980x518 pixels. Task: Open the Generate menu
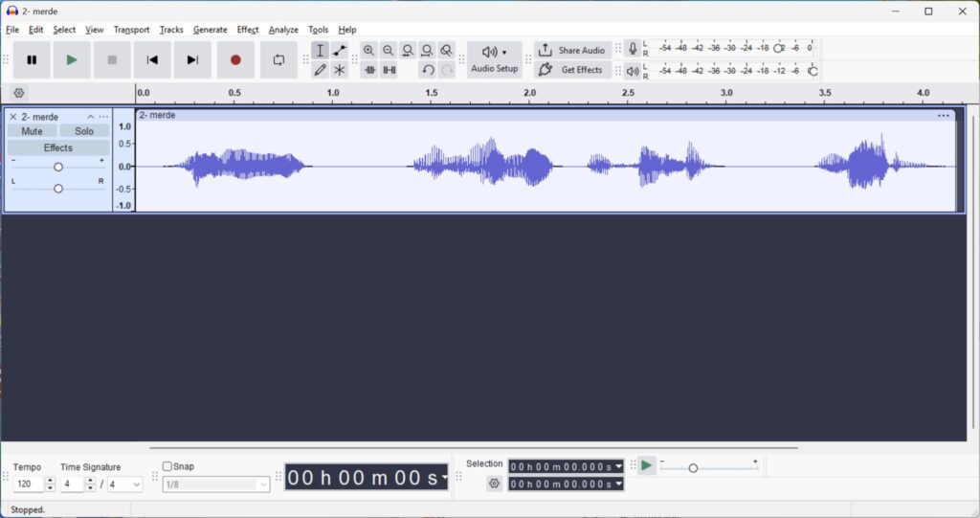(210, 30)
